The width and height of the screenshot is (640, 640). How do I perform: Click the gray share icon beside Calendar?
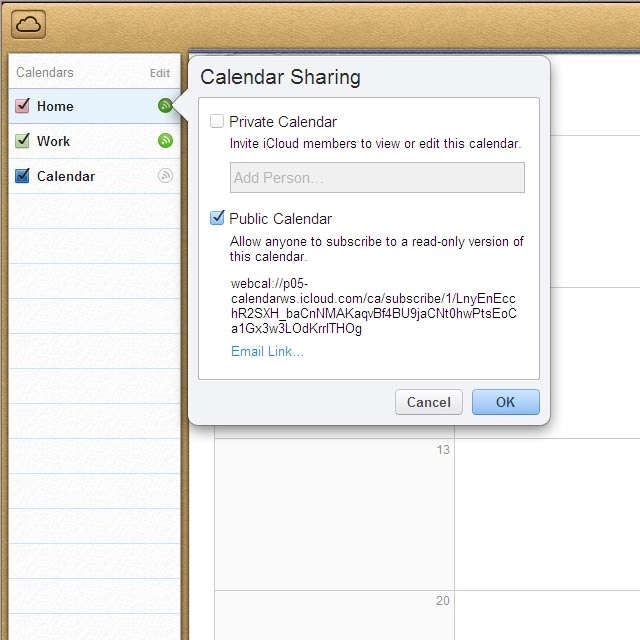tap(165, 176)
